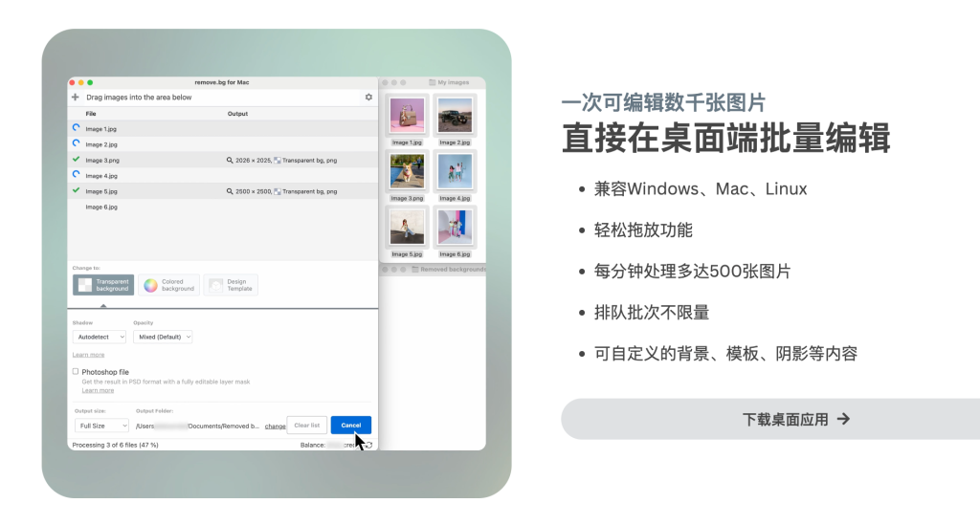The width and height of the screenshot is (980, 525).
Task: Click the magnifier icon in Image 3.png output
Action: click(x=230, y=161)
